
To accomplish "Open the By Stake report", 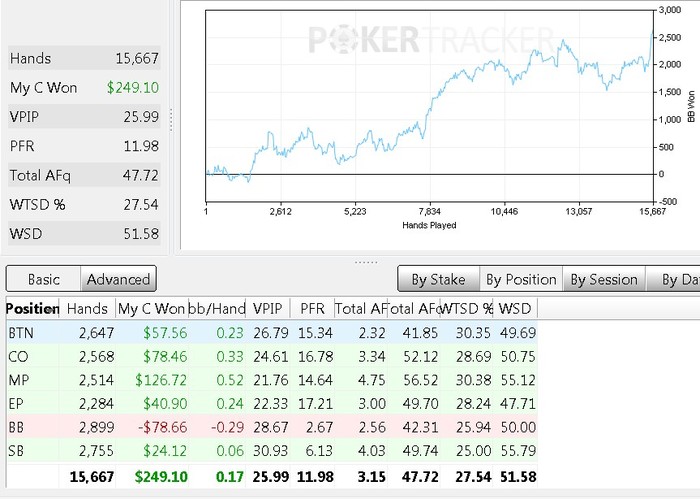I will 438,279.
